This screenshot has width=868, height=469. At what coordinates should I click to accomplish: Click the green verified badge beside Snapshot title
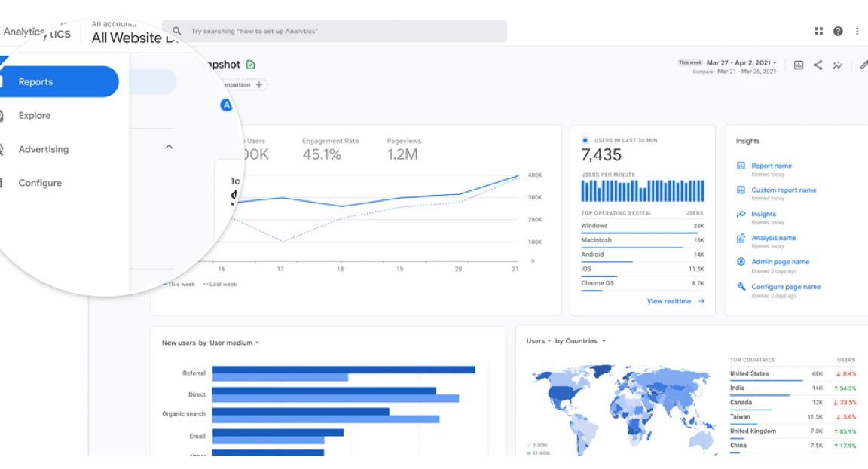pyautogui.click(x=251, y=65)
